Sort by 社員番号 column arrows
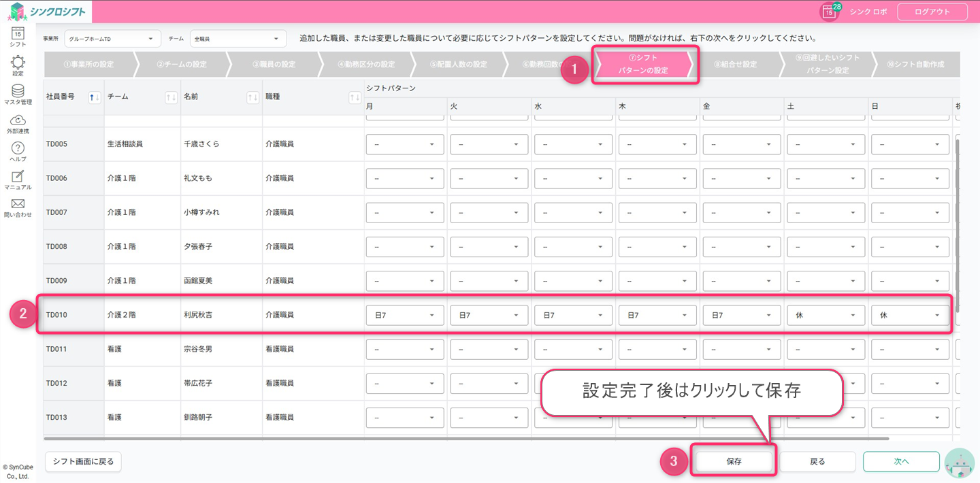Image resolution: width=980 pixels, height=483 pixels. tap(95, 97)
